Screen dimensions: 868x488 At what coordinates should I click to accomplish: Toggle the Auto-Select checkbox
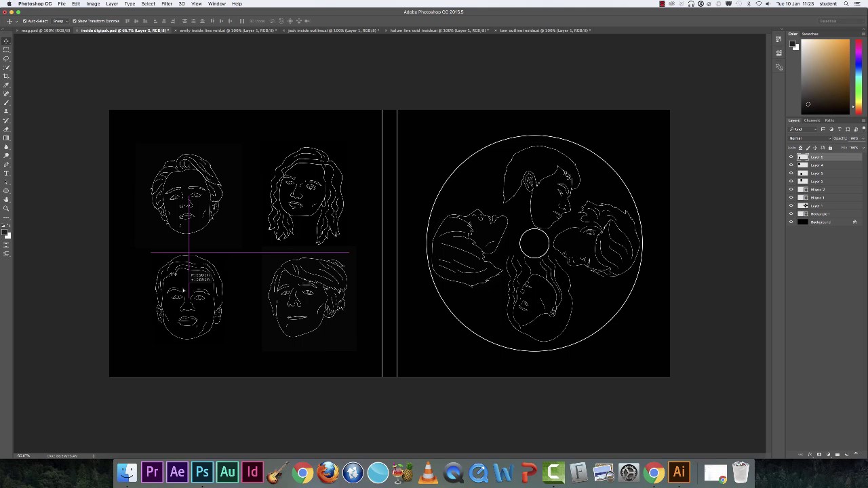pyautogui.click(x=25, y=21)
